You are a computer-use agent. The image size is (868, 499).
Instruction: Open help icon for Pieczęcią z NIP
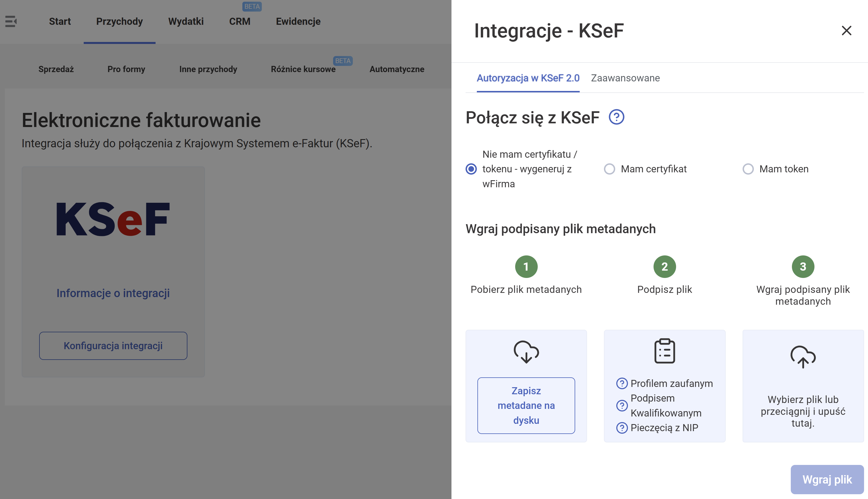[621, 428]
